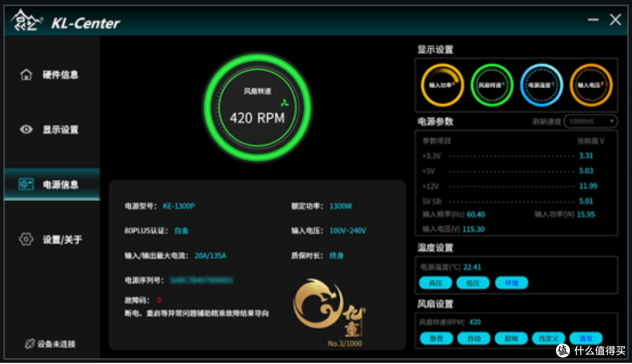
Task: Click the 输入功率(W) value "15.95"
Action: pos(586,214)
